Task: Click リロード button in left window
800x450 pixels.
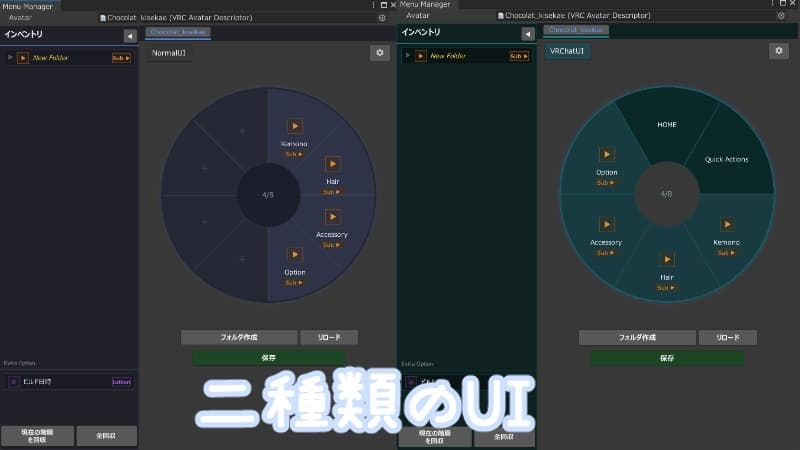Action: pos(329,337)
